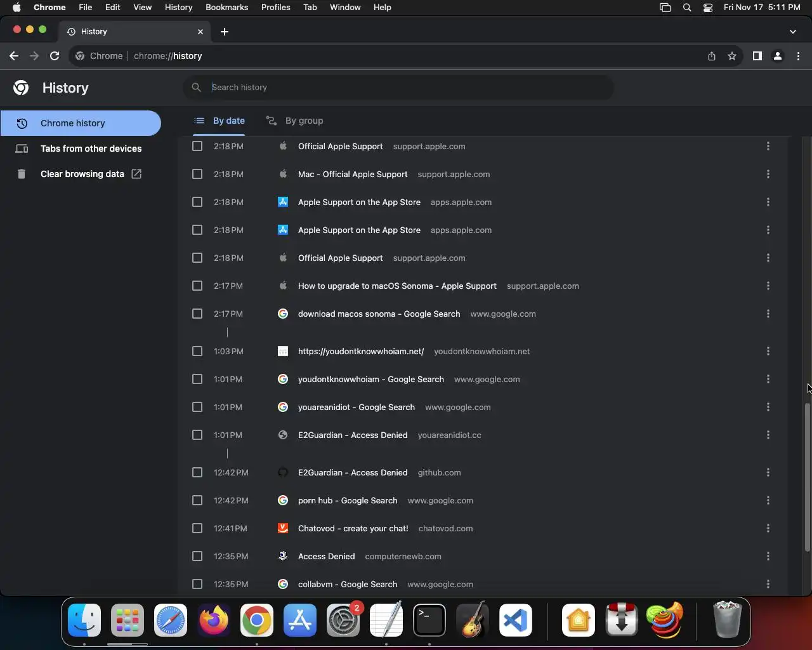
Task: Open Control Center in menu bar
Action: point(708,8)
